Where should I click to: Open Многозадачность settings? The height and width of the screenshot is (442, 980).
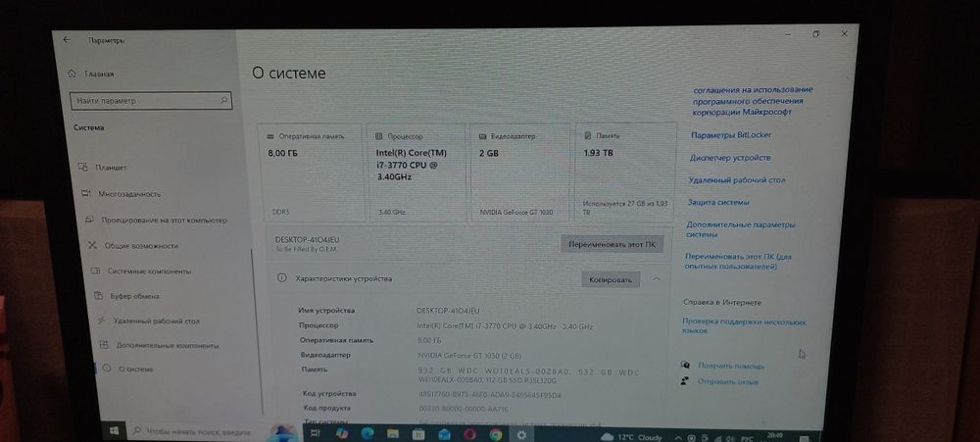(x=122, y=194)
